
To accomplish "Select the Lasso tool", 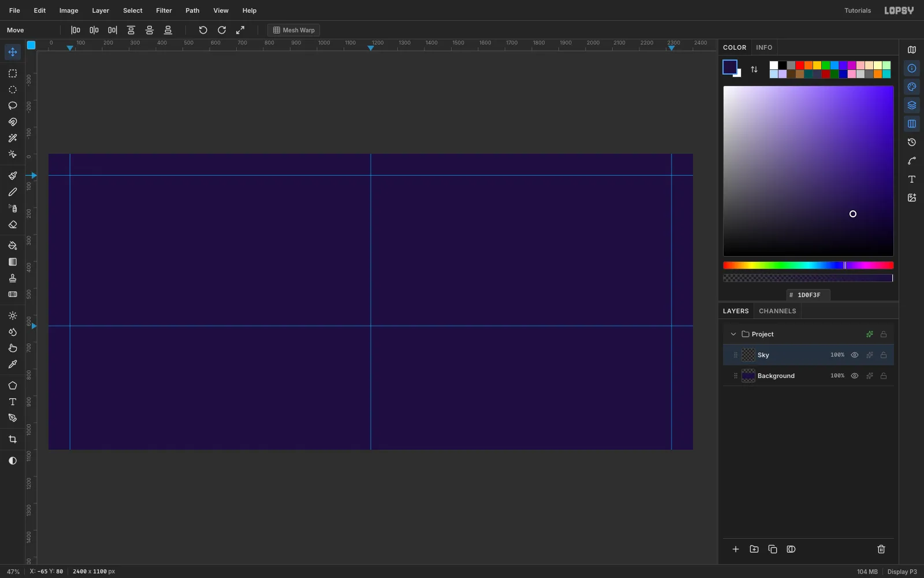I will [x=13, y=106].
